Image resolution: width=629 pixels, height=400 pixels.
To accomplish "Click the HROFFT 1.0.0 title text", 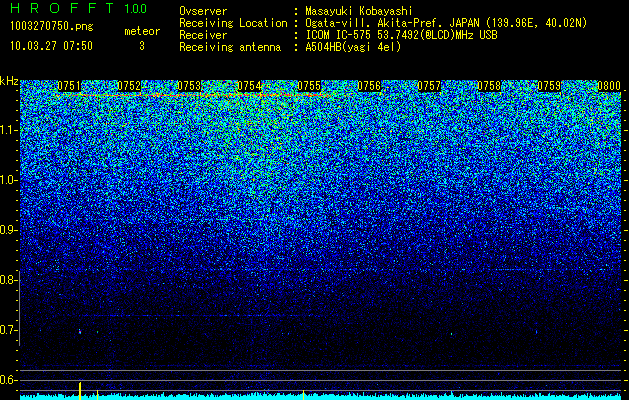I will [78, 8].
